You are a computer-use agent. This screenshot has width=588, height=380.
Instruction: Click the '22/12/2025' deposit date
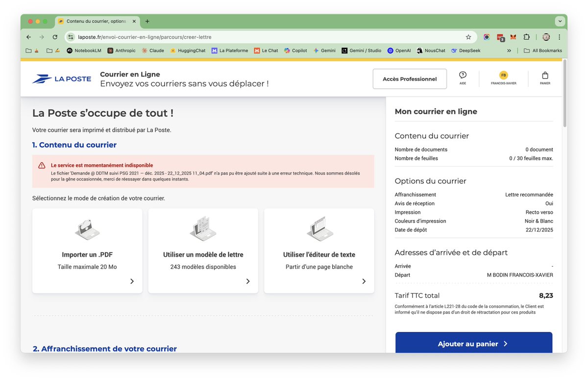tap(539, 230)
